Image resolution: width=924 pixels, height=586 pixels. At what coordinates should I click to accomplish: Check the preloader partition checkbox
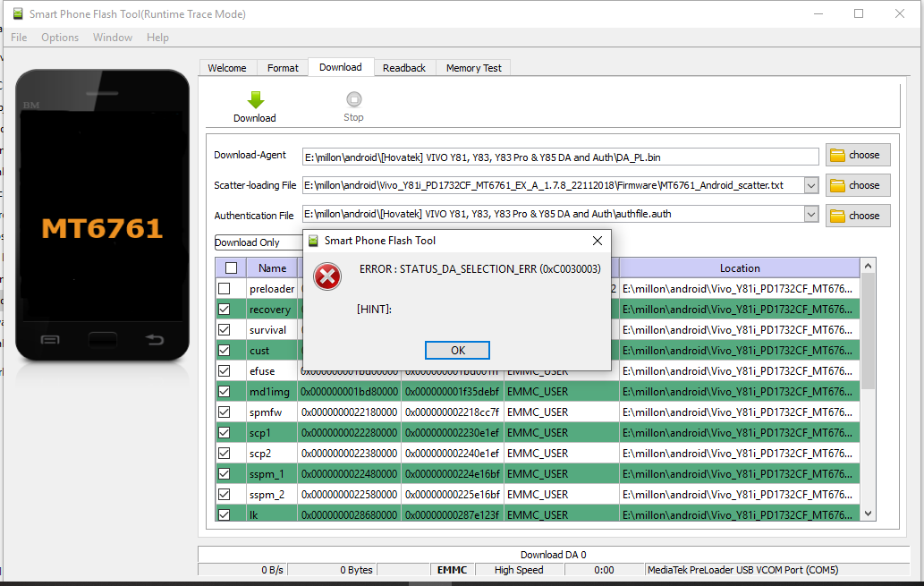[224, 289]
